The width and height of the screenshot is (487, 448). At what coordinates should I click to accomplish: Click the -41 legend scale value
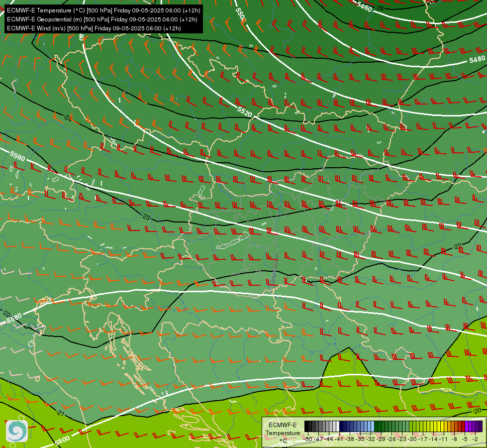[339, 440]
